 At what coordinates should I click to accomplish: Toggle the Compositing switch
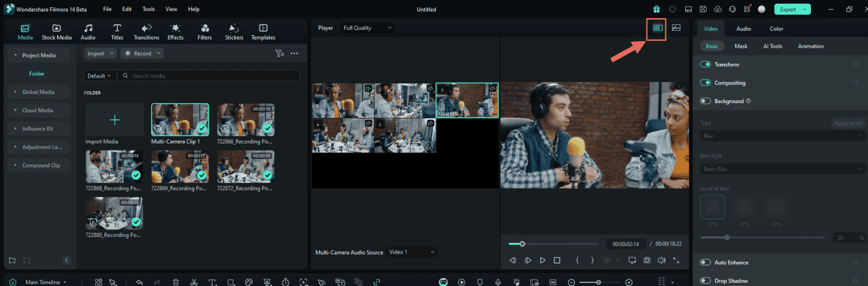coord(705,83)
